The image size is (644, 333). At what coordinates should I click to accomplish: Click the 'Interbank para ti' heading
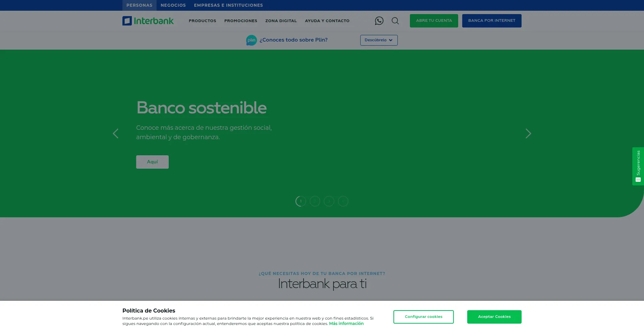pyautogui.click(x=322, y=284)
